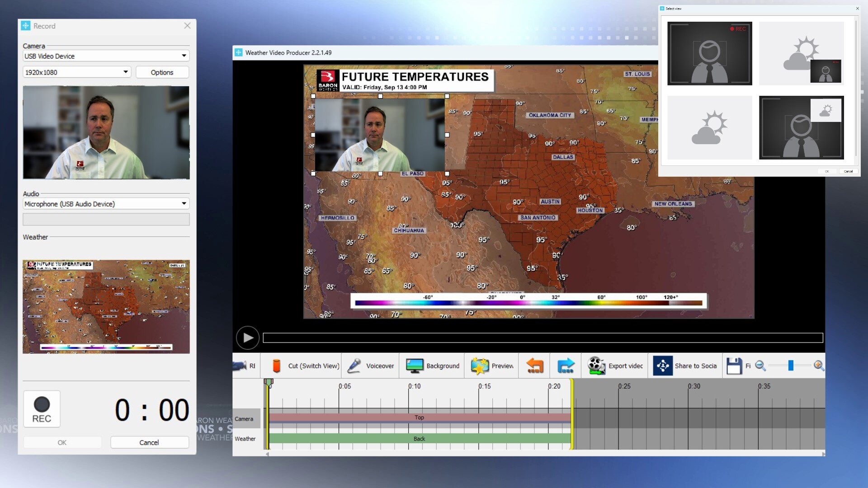This screenshot has height=488, width=868.
Task: Open the Audio microphone dropdown
Action: pos(106,204)
